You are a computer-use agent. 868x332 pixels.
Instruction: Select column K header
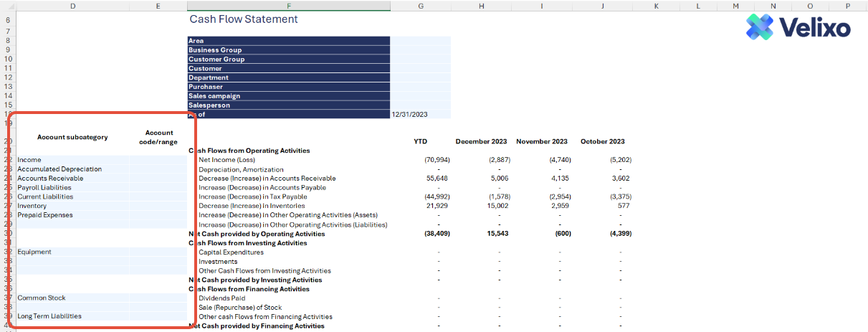click(657, 6)
